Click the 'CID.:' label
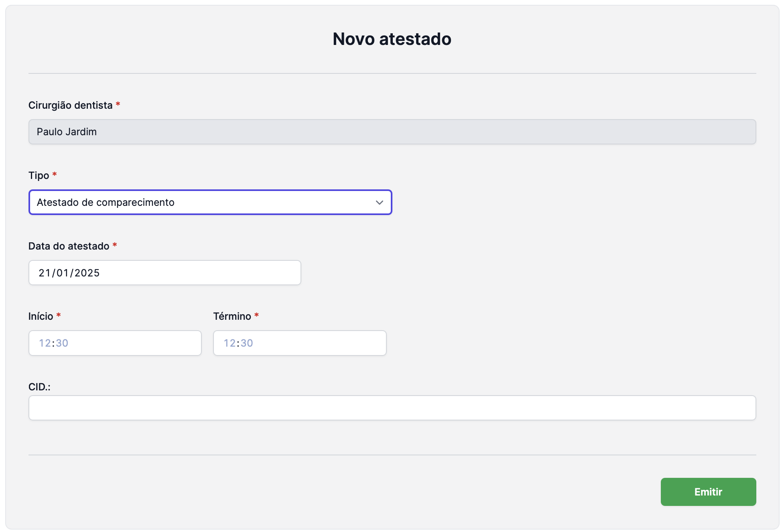 pos(39,387)
